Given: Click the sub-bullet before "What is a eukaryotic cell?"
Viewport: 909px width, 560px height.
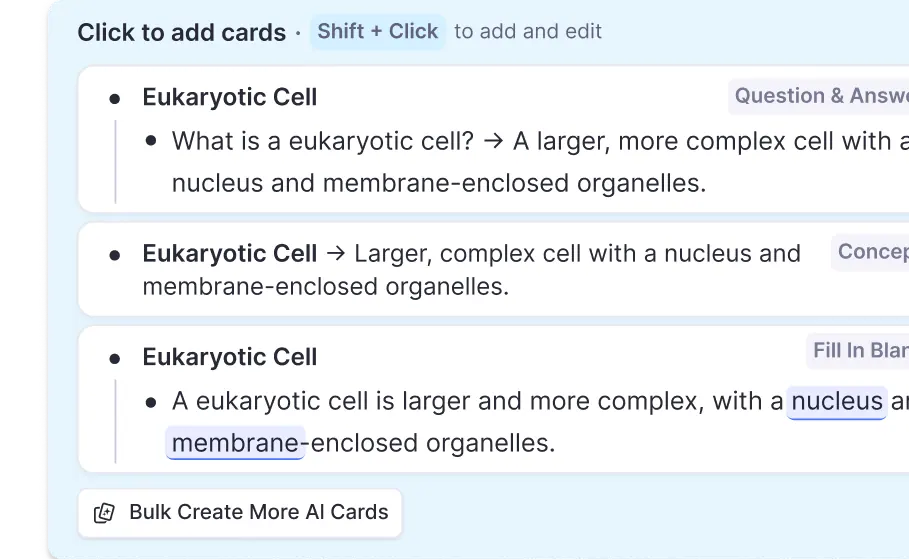Looking at the screenshot, I should pyautogui.click(x=151, y=141).
